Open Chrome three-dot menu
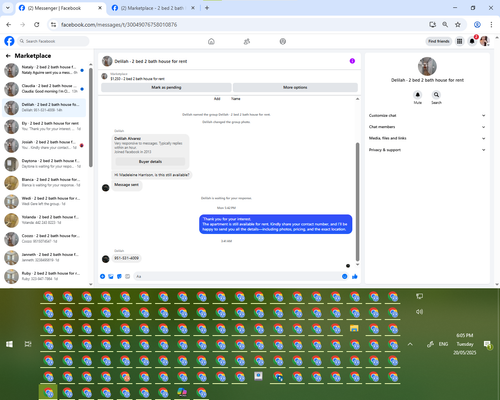The width and height of the screenshot is (500, 400). 491,25
